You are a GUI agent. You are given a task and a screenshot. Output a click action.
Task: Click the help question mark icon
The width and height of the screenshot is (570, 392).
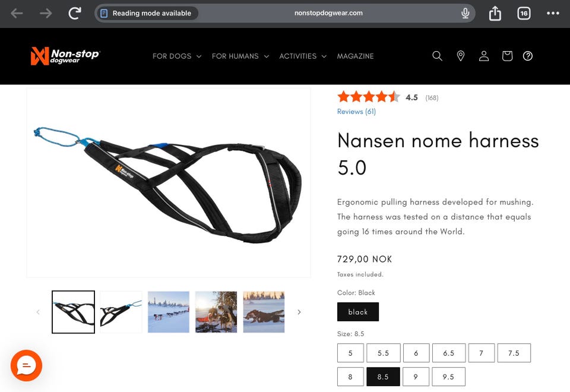pos(527,56)
